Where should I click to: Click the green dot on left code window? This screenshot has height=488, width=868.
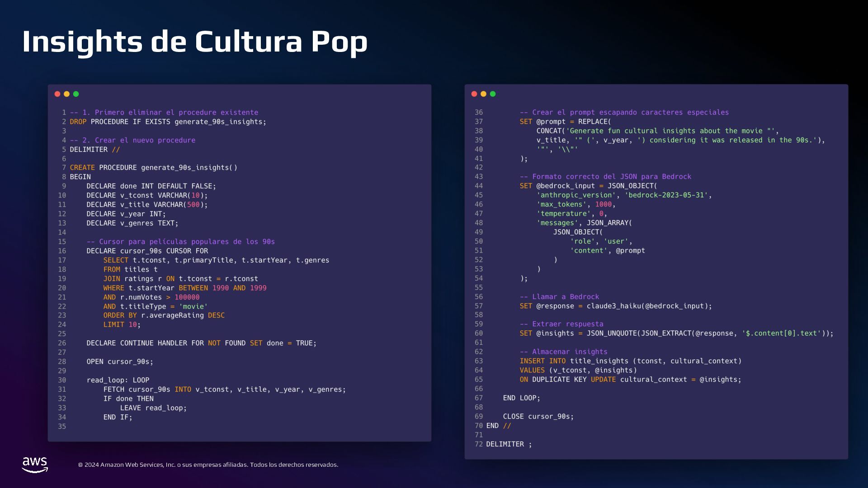pos(76,94)
